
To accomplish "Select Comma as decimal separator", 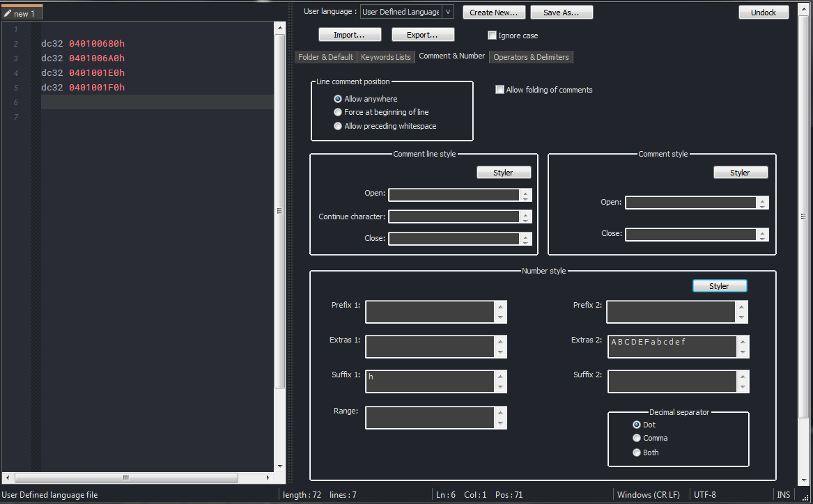I will coord(637,438).
